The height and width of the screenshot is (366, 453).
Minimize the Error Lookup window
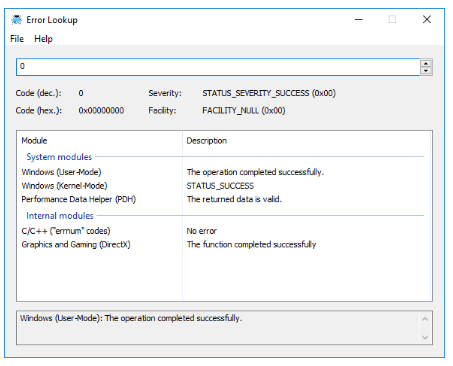(359, 20)
